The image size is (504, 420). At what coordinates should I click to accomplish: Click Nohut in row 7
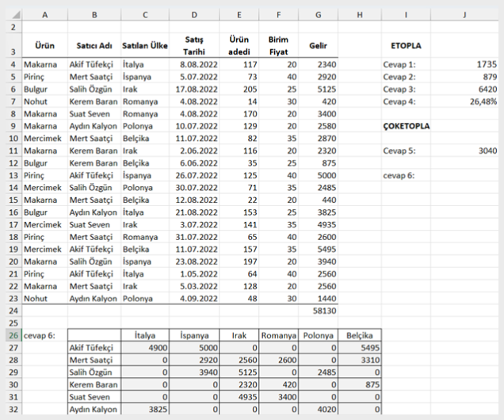(x=44, y=101)
